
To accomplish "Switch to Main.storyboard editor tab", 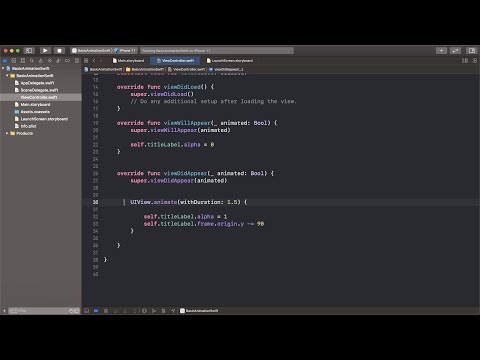I will tap(129, 61).
